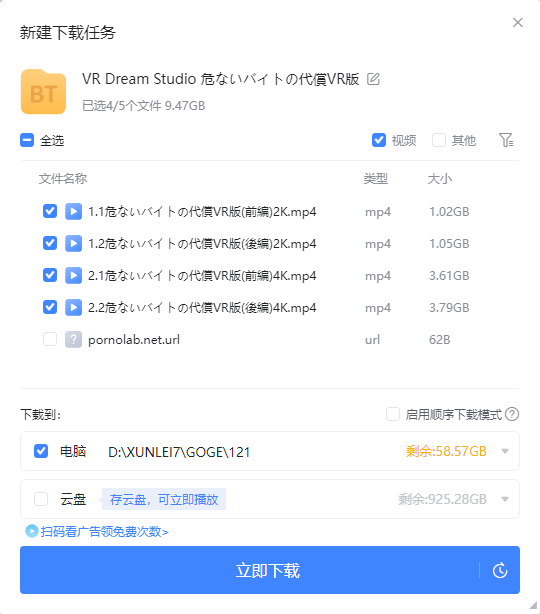Sort by 类型 column header
540x614 pixels.
click(x=376, y=179)
